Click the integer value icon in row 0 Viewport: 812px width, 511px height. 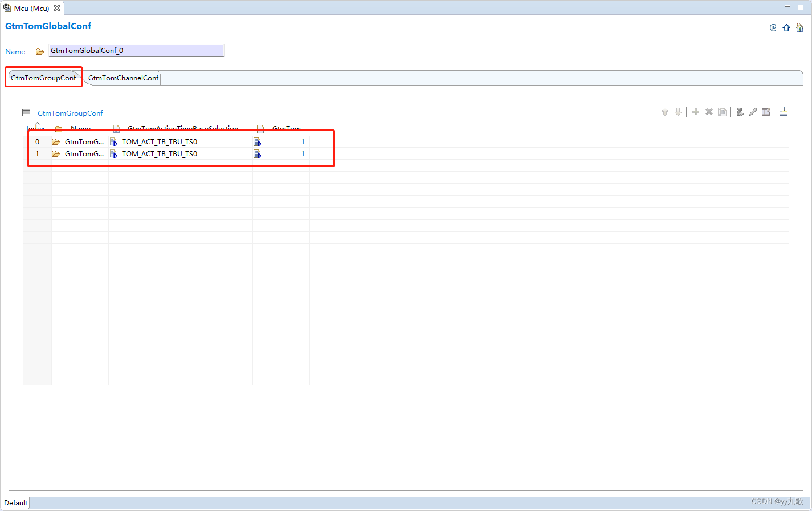[258, 142]
